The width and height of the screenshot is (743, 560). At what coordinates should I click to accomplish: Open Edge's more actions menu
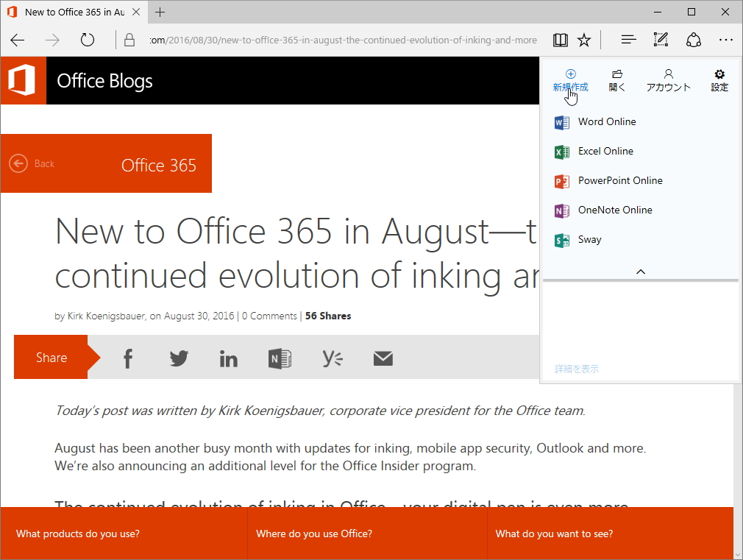tap(726, 40)
